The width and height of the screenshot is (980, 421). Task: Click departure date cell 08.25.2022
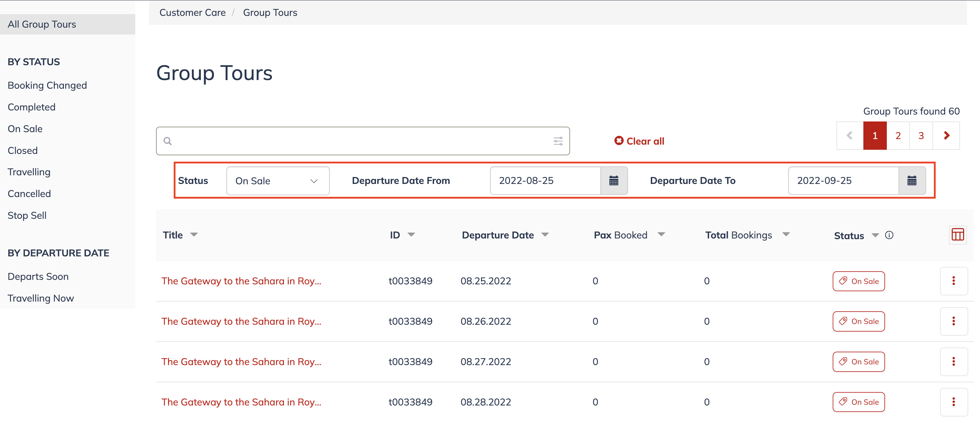tap(486, 281)
